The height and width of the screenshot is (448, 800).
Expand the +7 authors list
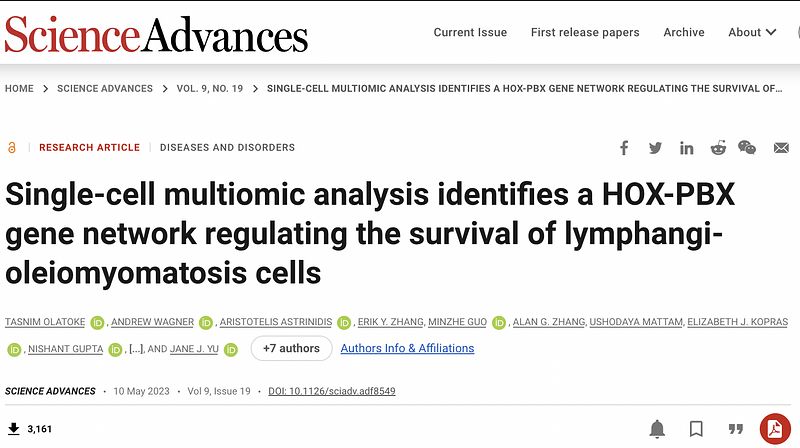291,348
